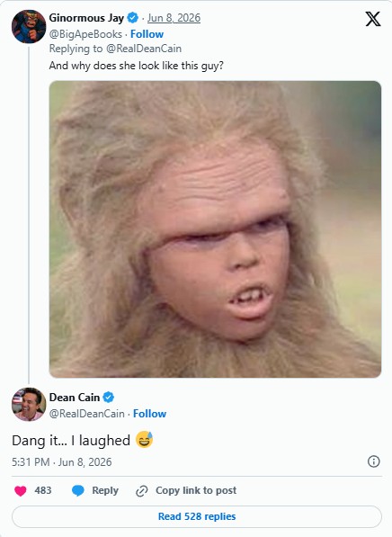
Task: Open the info circle icon beside the timestamp
Action: [x=373, y=461]
